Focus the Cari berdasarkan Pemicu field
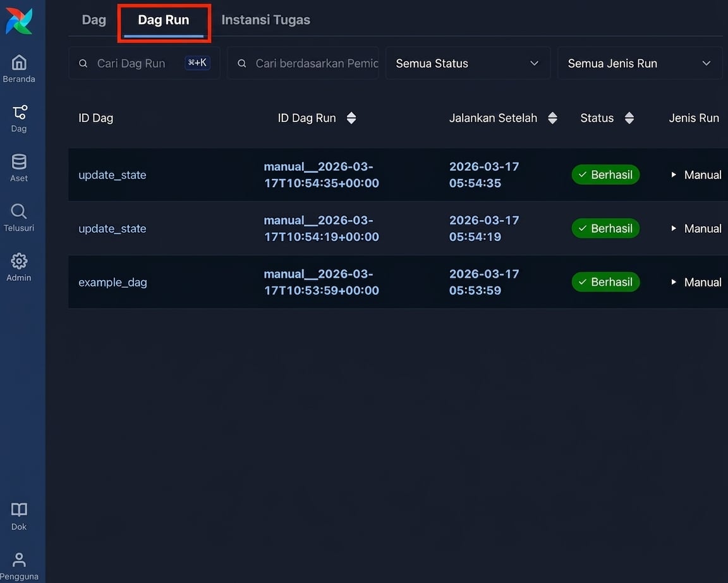Viewport: 728px width, 583px height. click(303, 63)
